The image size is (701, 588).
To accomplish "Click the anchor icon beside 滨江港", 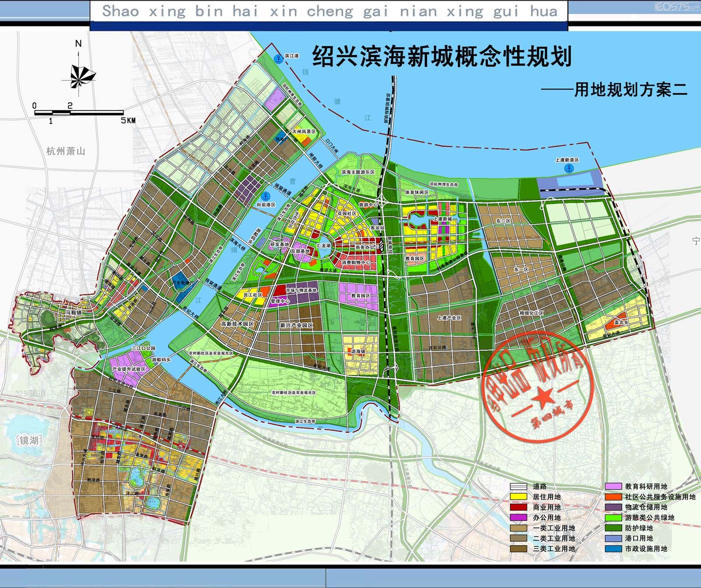I will [x=278, y=59].
